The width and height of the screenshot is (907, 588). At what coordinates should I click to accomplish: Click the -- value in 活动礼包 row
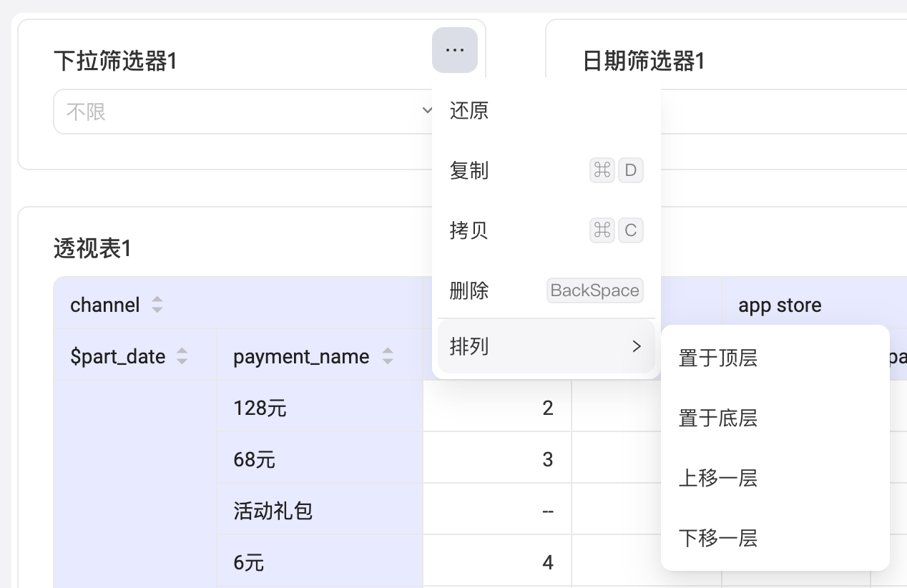(x=548, y=511)
